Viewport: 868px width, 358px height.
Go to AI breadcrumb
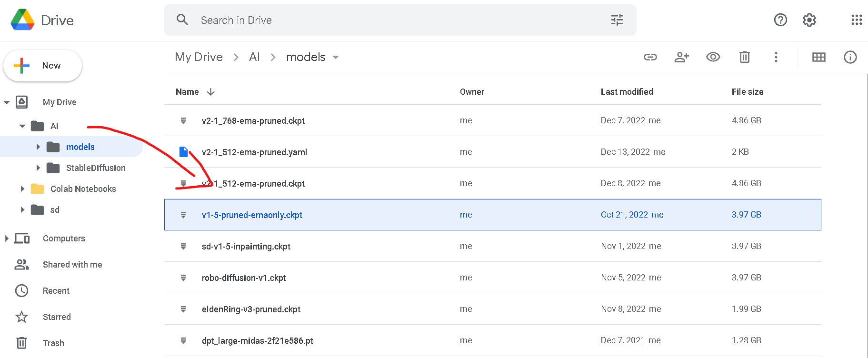tap(254, 57)
